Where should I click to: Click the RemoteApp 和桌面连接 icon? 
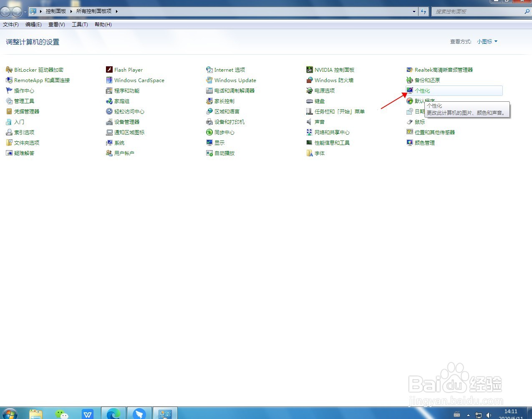tap(9, 80)
